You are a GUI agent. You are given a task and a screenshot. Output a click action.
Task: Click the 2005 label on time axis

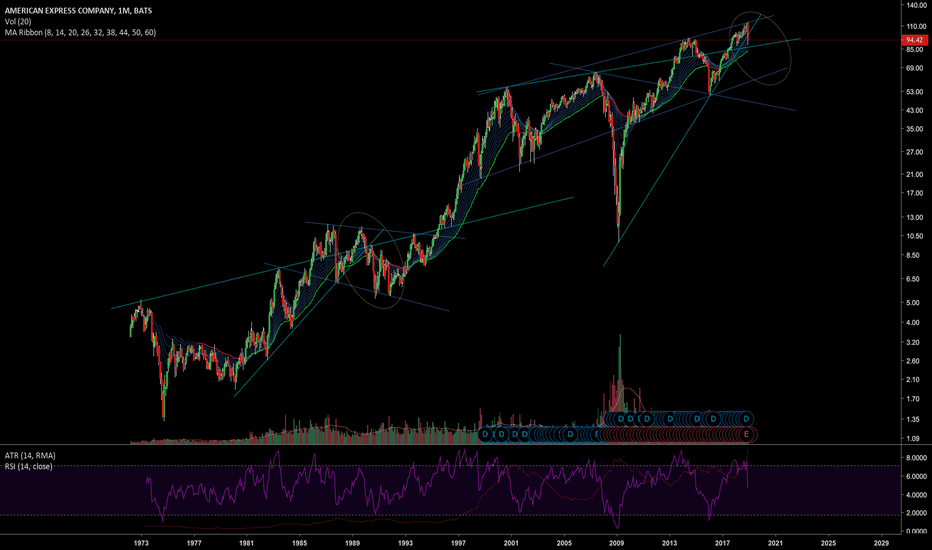[x=564, y=543]
